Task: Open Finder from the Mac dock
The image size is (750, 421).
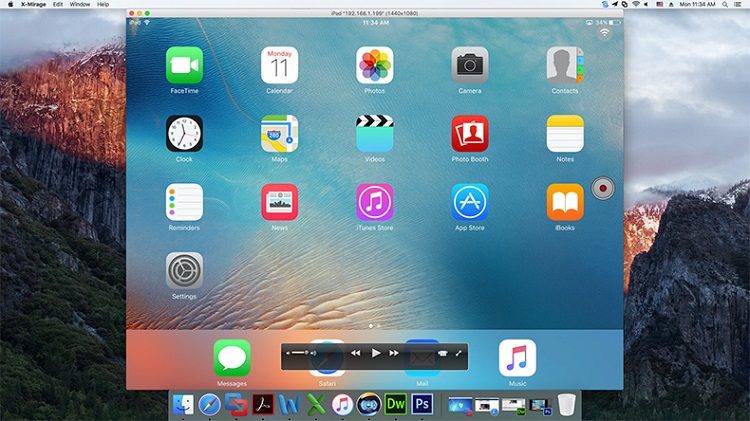Action: coord(183,405)
